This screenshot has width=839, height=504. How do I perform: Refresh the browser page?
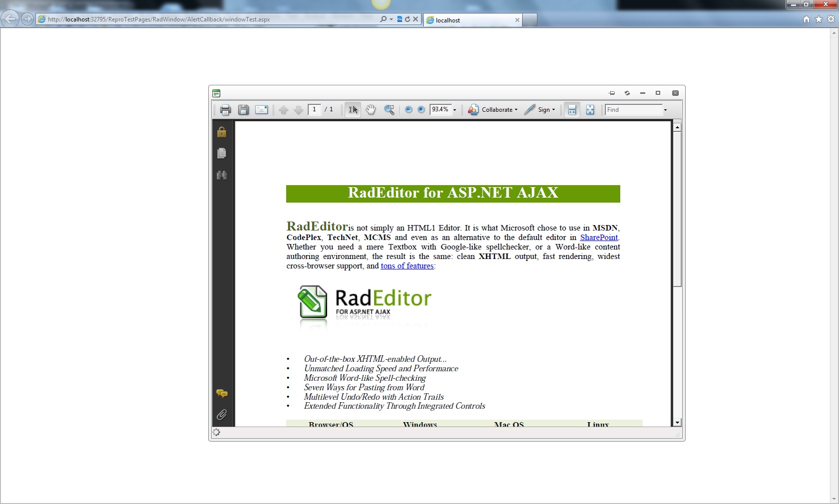[408, 19]
